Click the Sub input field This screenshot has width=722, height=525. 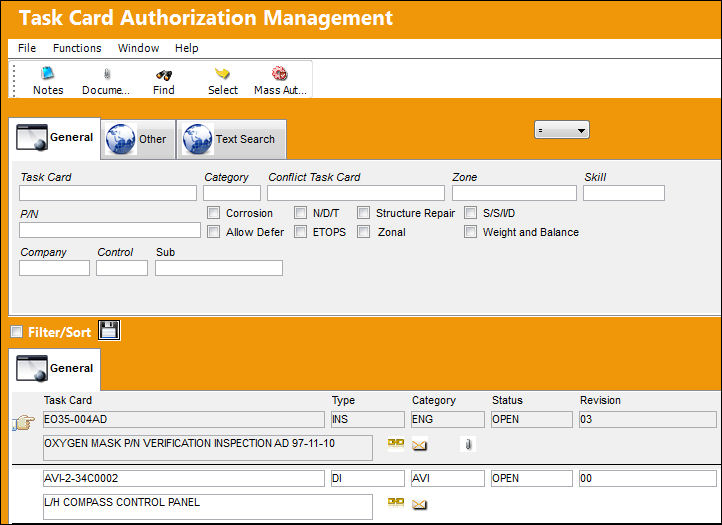click(x=219, y=268)
